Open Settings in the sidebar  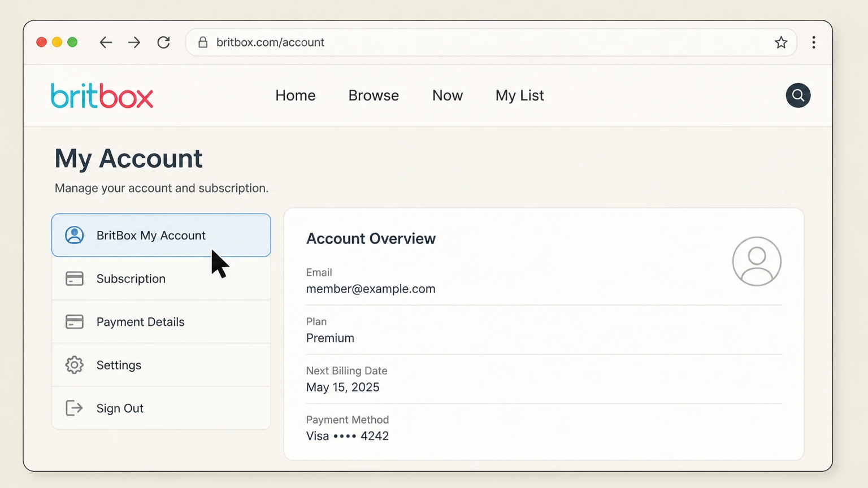[161, 365]
